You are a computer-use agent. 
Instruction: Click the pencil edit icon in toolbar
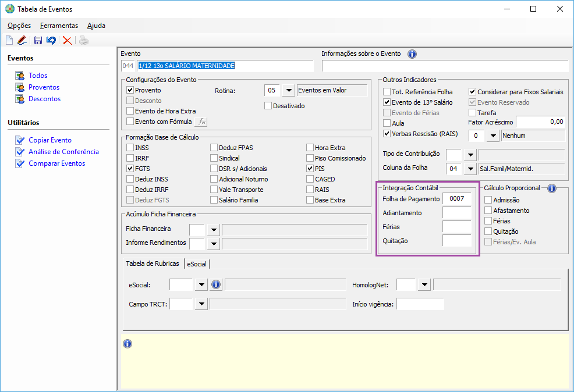tap(22, 40)
